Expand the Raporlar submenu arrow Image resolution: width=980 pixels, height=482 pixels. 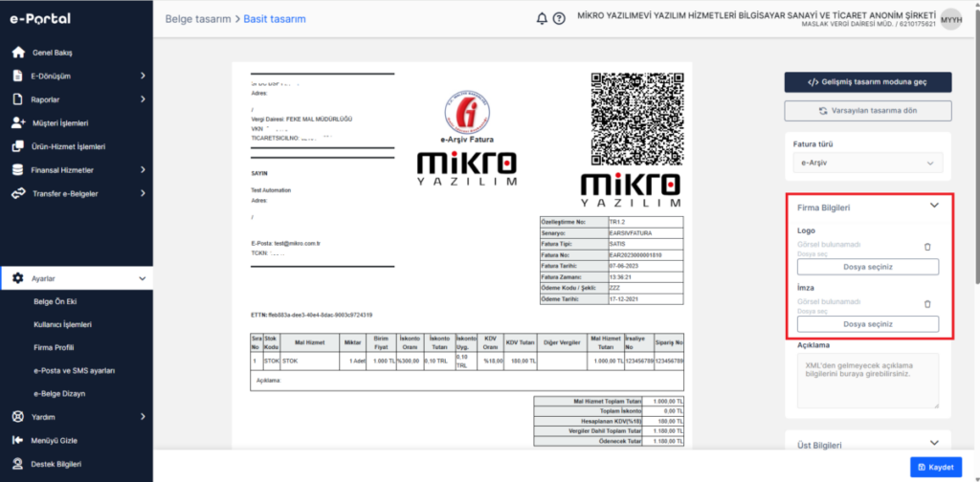pyautogui.click(x=144, y=99)
